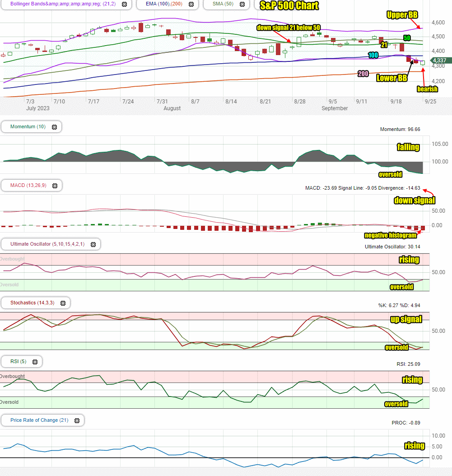Click the 10.00 Price Rate of Change axis label

click(x=438, y=436)
